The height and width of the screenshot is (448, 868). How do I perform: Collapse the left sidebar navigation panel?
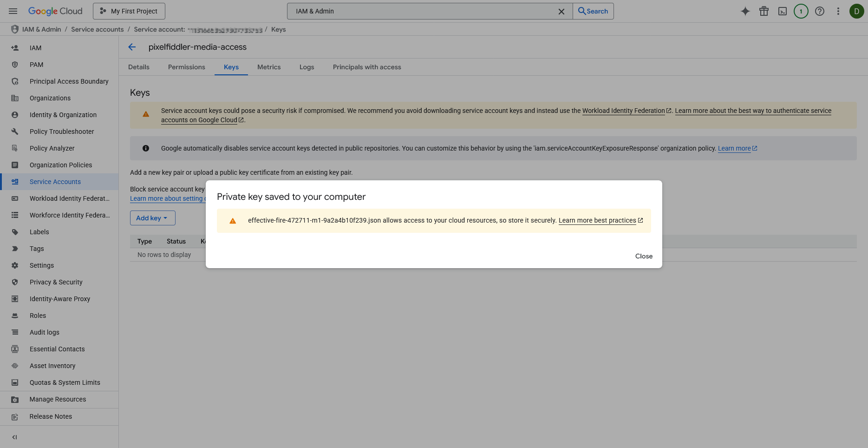tap(14, 437)
